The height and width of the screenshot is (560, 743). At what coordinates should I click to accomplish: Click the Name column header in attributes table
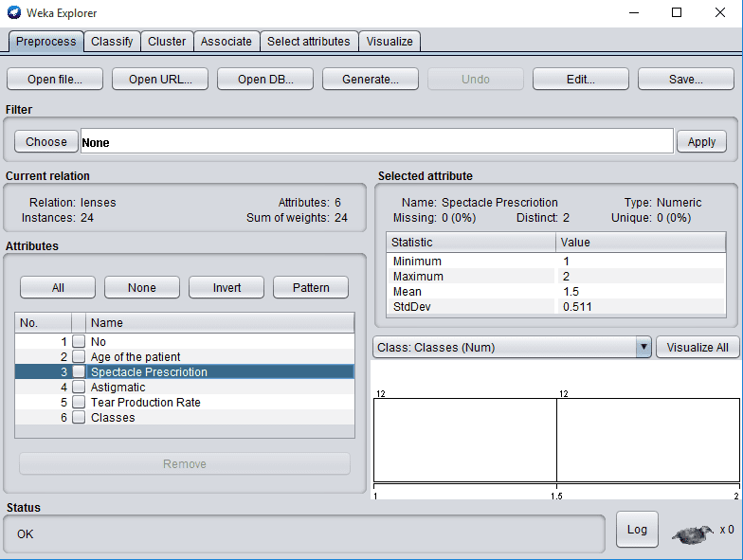point(220,322)
